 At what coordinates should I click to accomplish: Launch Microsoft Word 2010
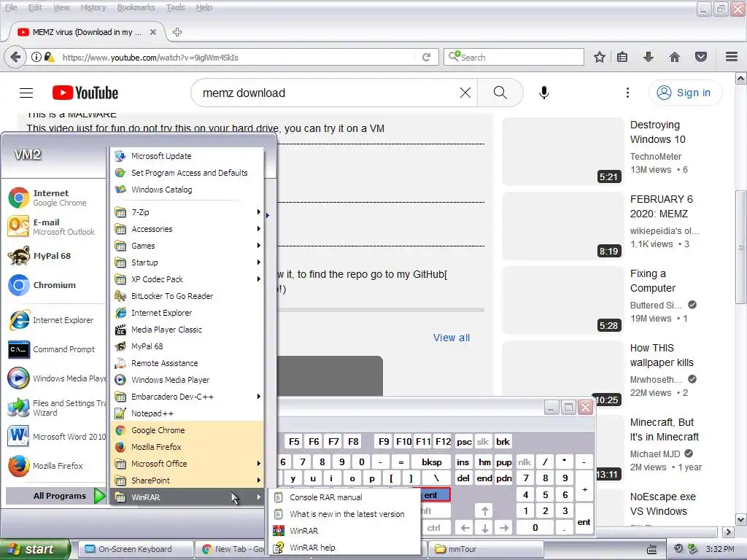[x=55, y=437]
